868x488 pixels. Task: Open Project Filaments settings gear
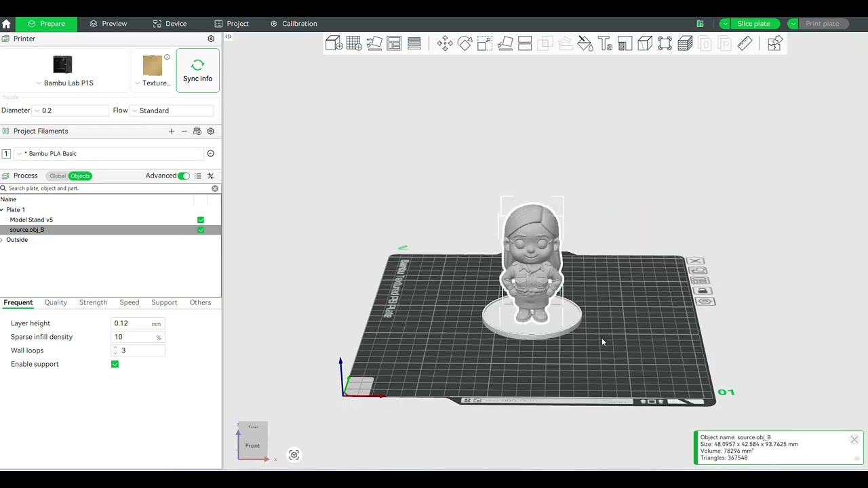210,131
